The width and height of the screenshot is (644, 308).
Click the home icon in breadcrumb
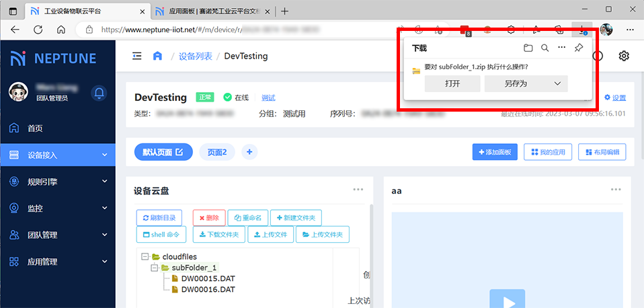tap(157, 56)
